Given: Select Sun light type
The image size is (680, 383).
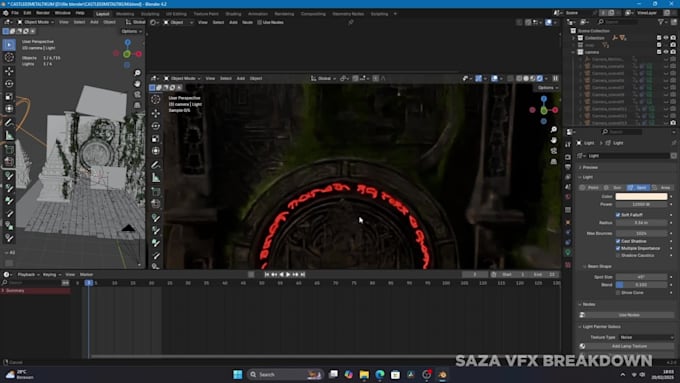Looking at the screenshot, I should 614,187.
